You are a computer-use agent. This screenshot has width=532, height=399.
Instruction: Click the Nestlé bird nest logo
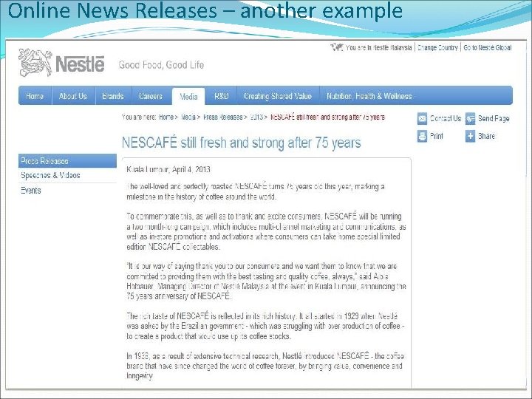click(35, 62)
